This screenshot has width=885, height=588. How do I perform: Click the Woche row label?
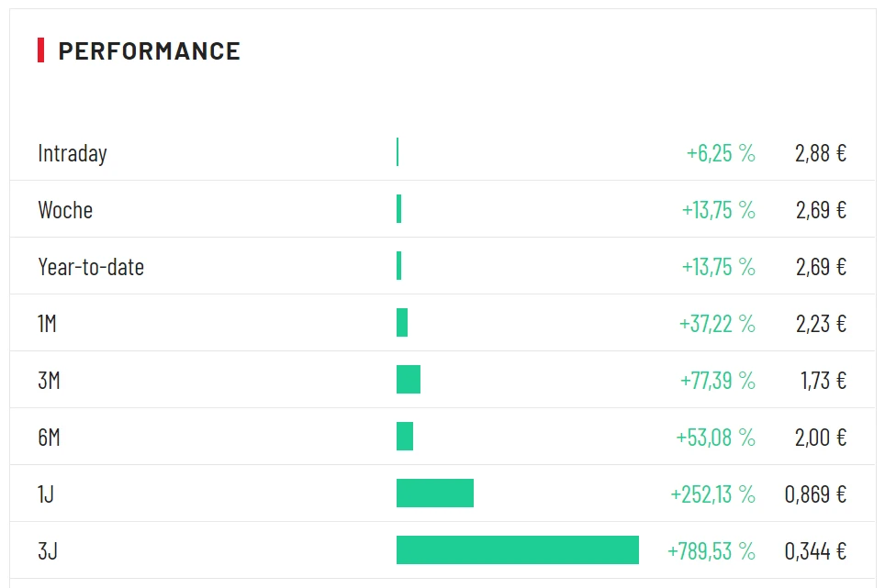coord(65,210)
